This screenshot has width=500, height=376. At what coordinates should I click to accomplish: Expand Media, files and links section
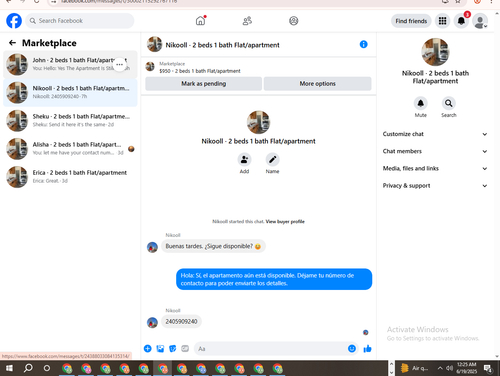(x=435, y=168)
